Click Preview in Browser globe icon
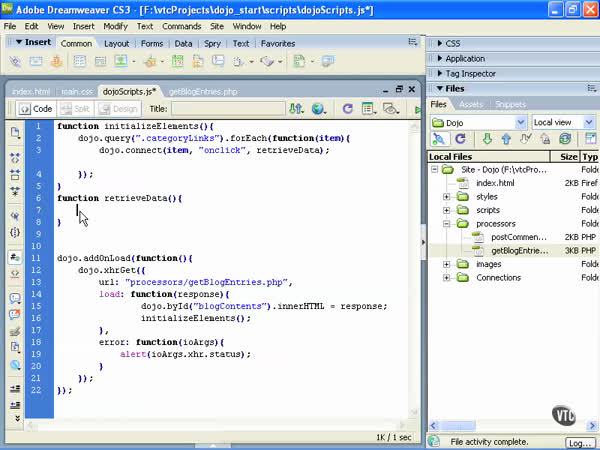600x450 pixels. pos(318,108)
